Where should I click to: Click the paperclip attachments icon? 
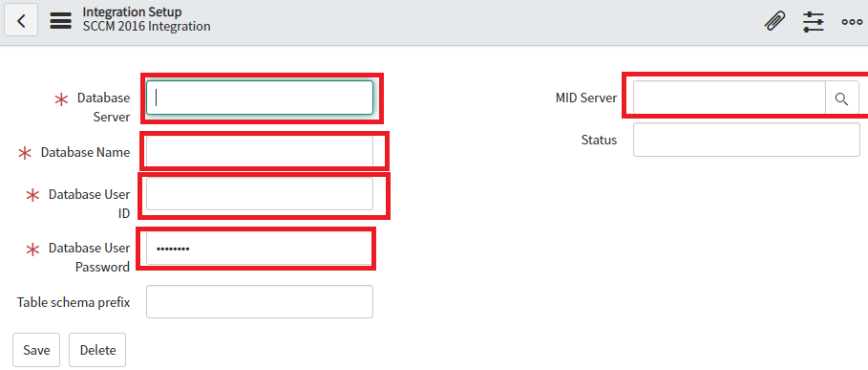774,22
